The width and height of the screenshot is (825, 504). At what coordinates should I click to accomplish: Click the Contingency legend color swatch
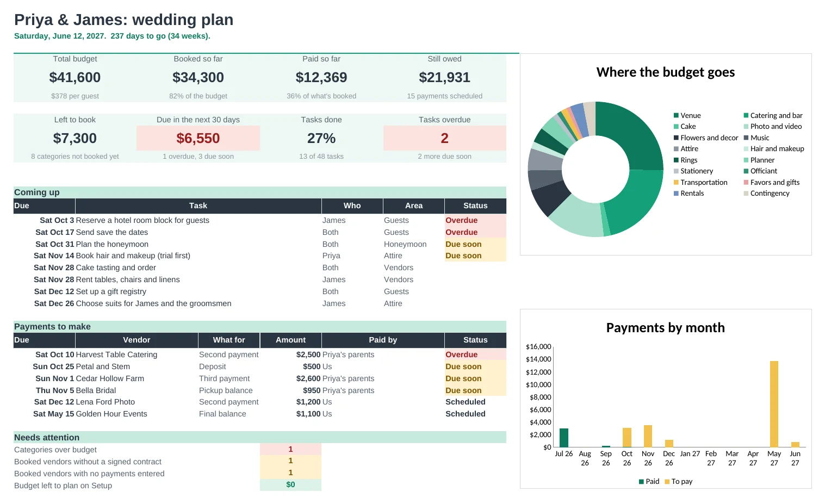click(x=746, y=194)
